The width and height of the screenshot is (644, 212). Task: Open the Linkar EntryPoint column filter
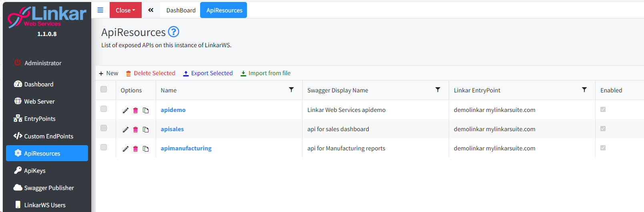pyautogui.click(x=584, y=90)
